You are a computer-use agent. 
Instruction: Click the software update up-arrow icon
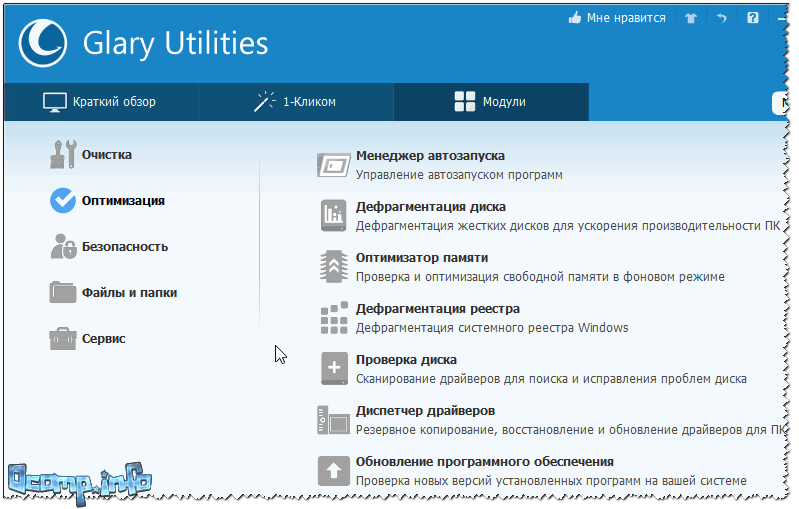point(334,471)
